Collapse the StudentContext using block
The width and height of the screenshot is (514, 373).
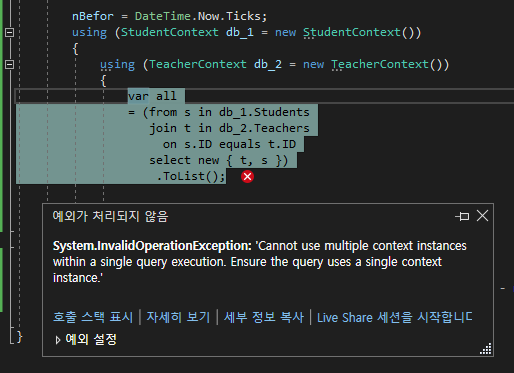(x=10, y=32)
